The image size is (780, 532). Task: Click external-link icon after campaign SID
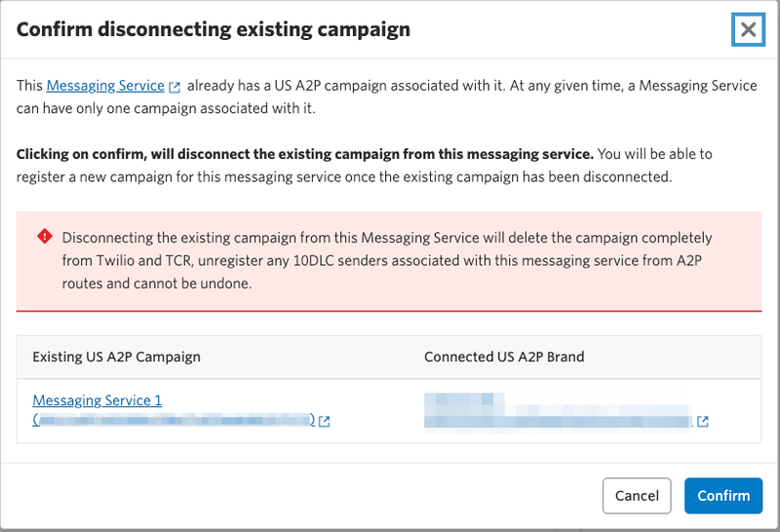325,421
